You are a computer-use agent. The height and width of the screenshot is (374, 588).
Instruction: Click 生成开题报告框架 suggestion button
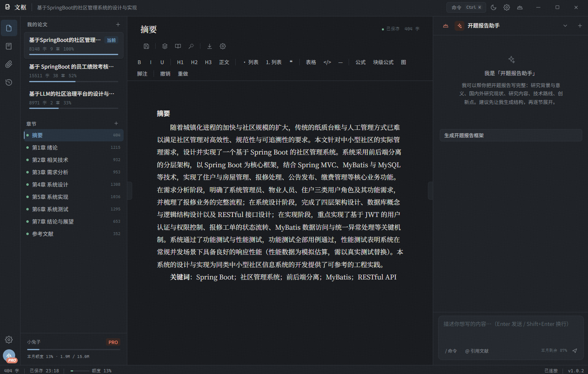(x=510, y=135)
